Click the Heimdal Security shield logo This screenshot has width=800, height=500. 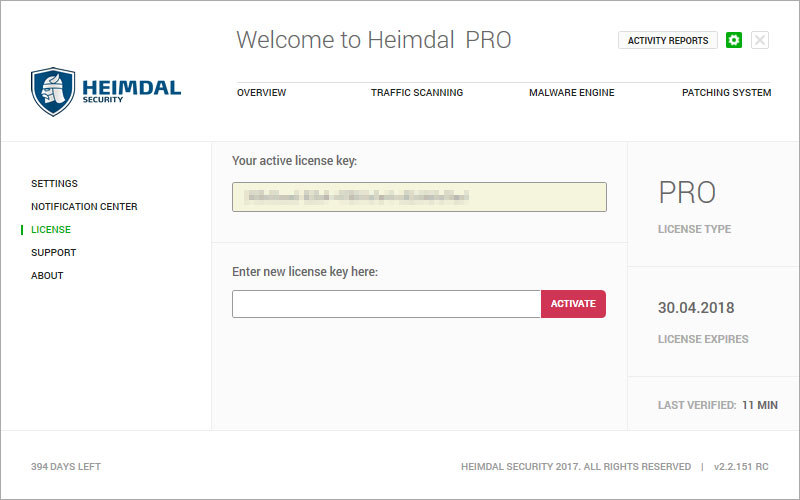click(x=53, y=92)
